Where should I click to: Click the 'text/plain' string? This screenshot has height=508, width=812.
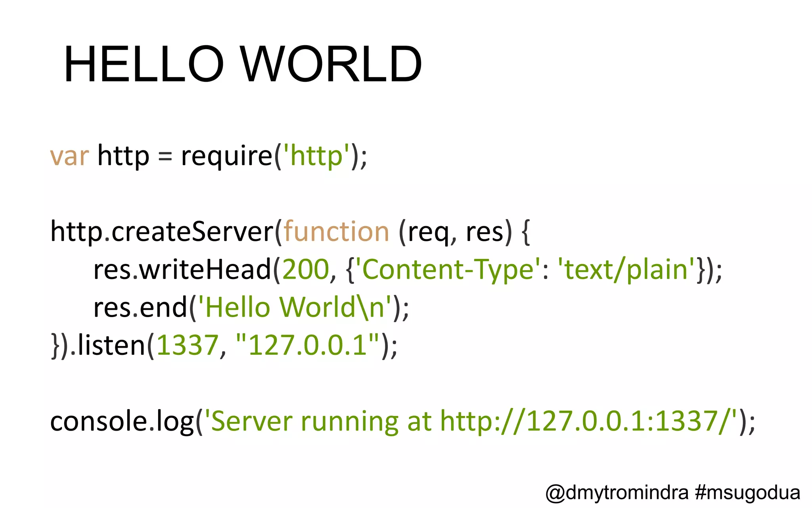click(x=626, y=270)
